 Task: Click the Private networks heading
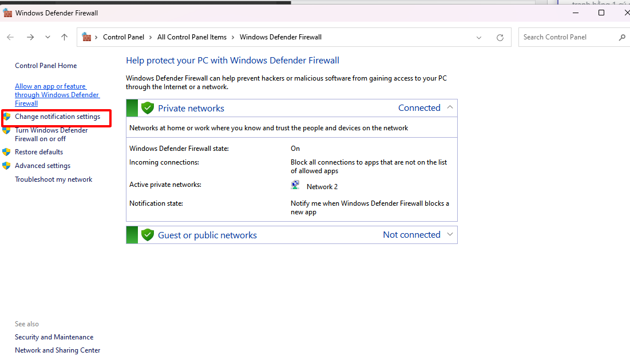[191, 109]
